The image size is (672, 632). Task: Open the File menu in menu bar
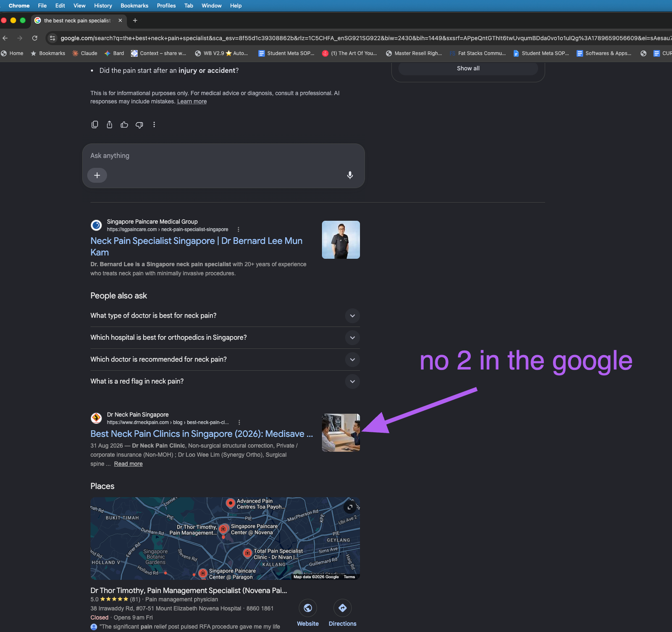(x=42, y=5)
